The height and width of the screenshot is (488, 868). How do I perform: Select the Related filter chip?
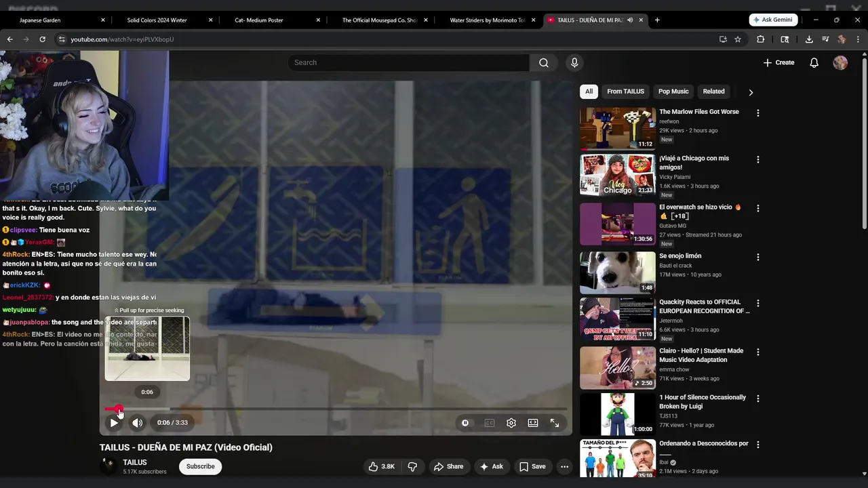pyautogui.click(x=713, y=91)
